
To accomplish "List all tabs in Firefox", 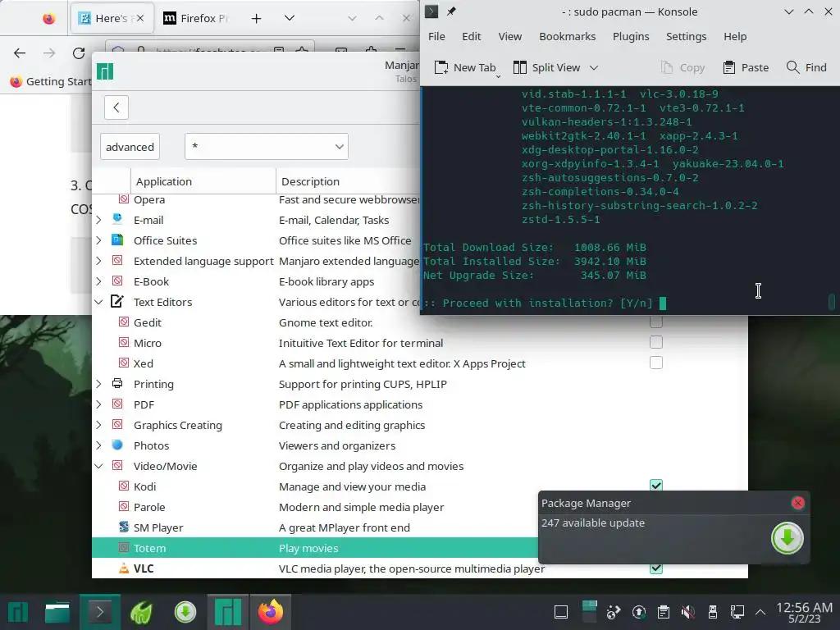I will coord(290,18).
